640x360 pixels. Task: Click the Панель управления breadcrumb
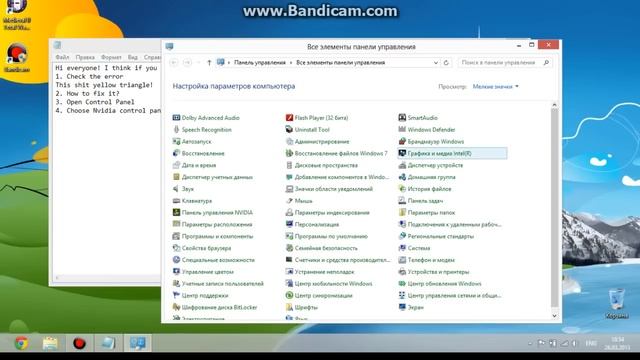click(x=260, y=62)
